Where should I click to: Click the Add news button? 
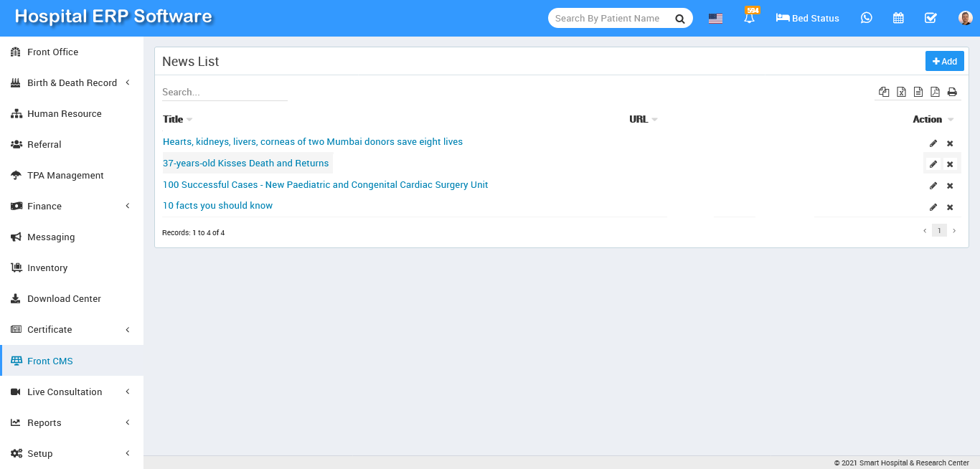point(944,62)
